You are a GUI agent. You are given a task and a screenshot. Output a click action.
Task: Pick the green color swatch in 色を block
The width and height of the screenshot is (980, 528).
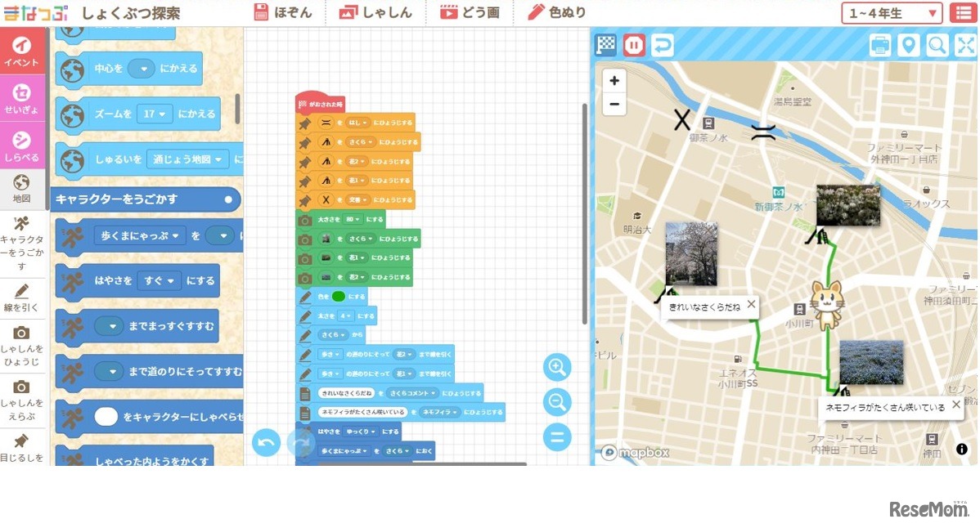(x=338, y=296)
